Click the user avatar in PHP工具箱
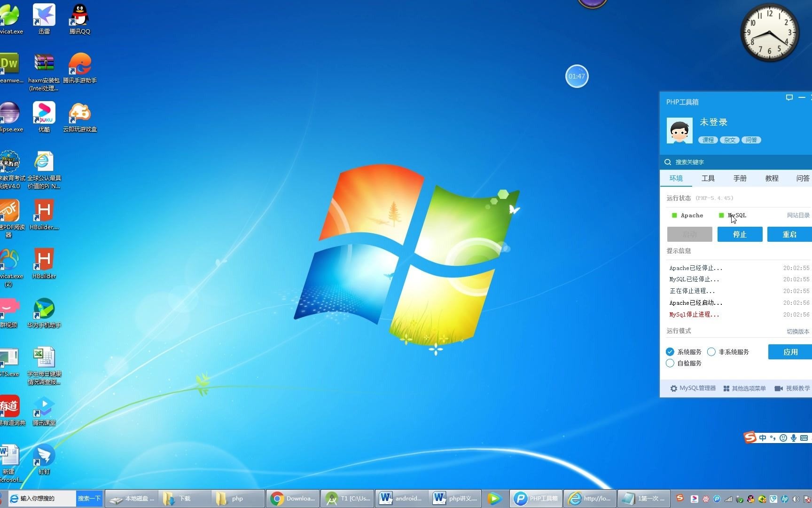This screenshot has width=812, height=508. 679,130
